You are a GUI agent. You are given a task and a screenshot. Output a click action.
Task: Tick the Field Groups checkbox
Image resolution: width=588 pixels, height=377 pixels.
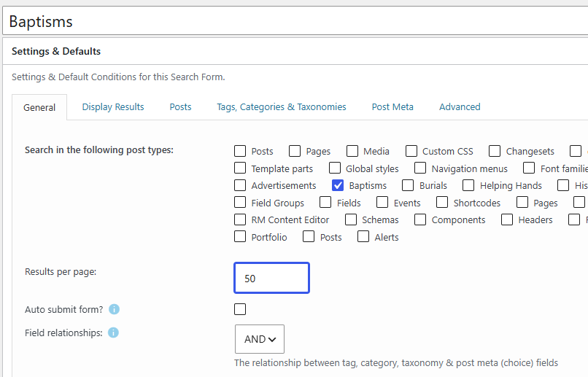point(240,203)
